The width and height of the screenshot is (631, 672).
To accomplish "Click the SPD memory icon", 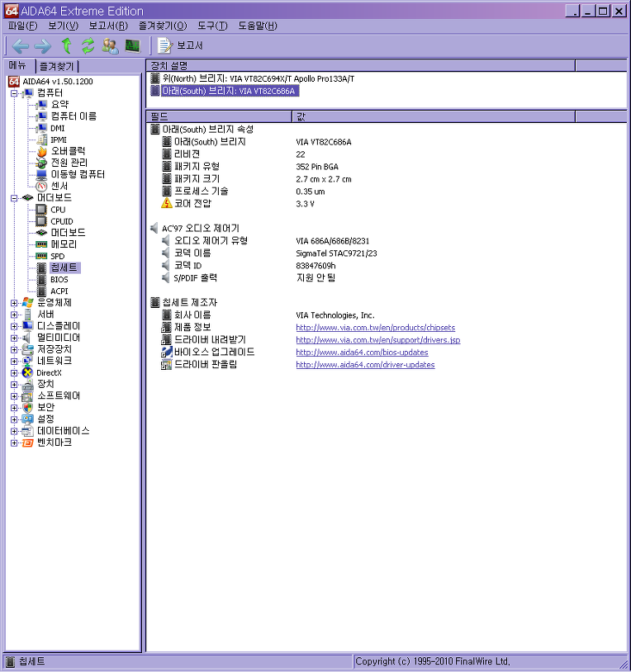I will click(x=41, y=256).
